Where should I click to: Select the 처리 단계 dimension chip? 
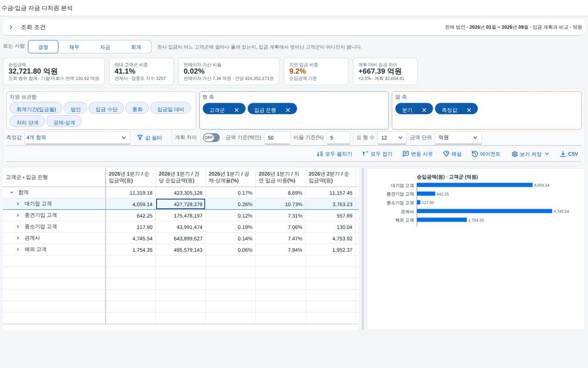[x=27, y=122]
